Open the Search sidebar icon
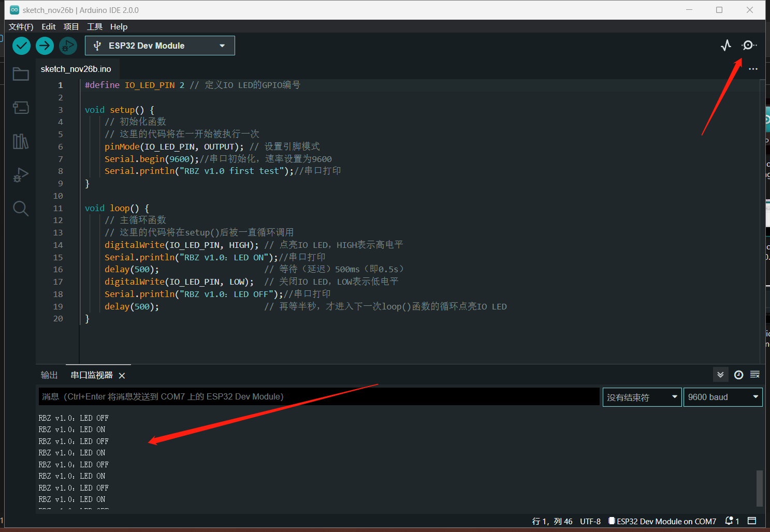770x532 pixels. [21, 209]
